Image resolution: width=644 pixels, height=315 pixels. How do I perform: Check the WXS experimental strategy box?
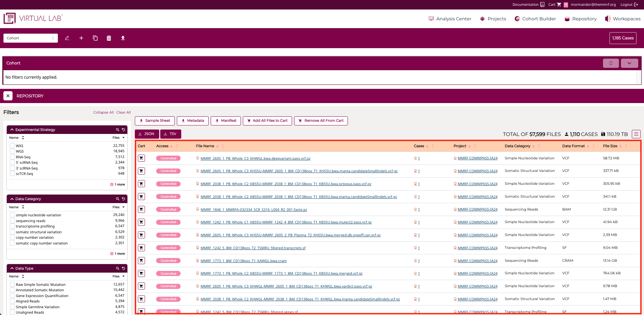point(12,146)
